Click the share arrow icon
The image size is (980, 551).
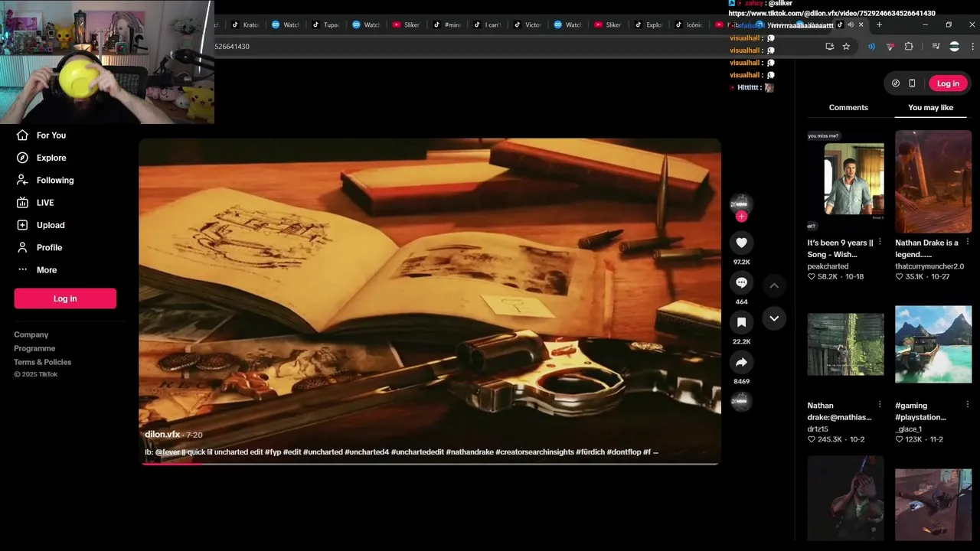pyautogui.click(x=741, y=362)
